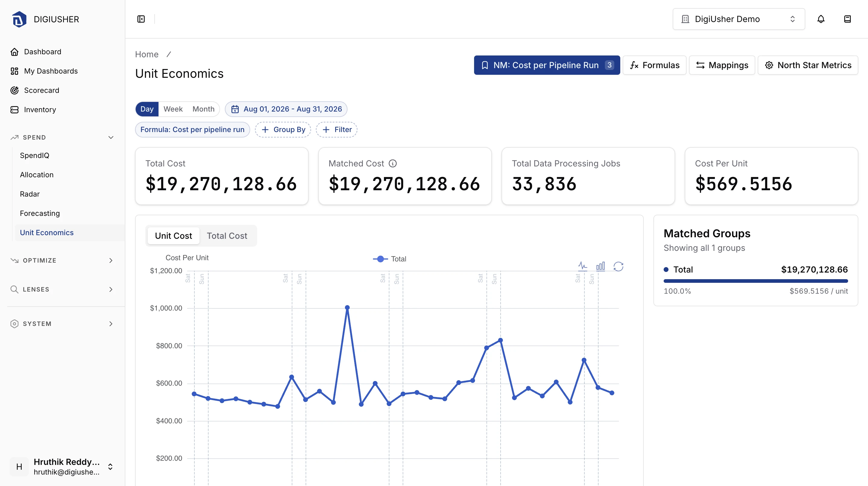868x486 pixels.
Task: Open the date range picker Aug 2026
Action: click(286, 109)
